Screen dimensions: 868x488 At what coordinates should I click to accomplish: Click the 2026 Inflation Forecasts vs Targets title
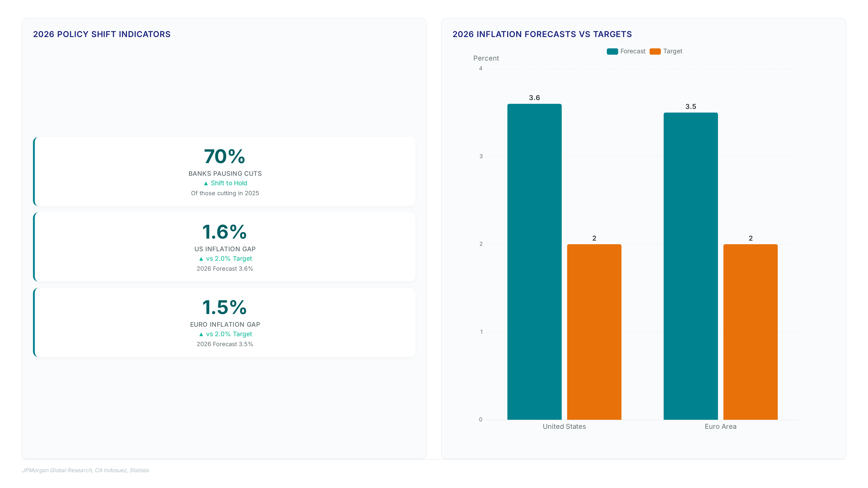[542, 34]
